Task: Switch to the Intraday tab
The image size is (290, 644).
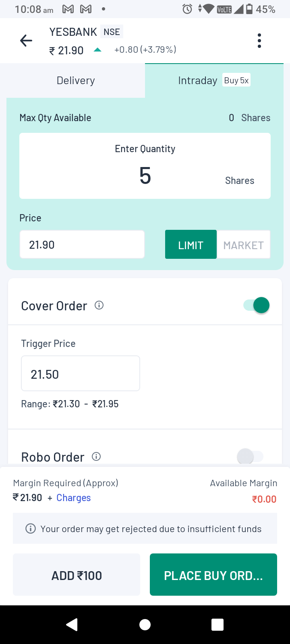Action: coord(213,80)
